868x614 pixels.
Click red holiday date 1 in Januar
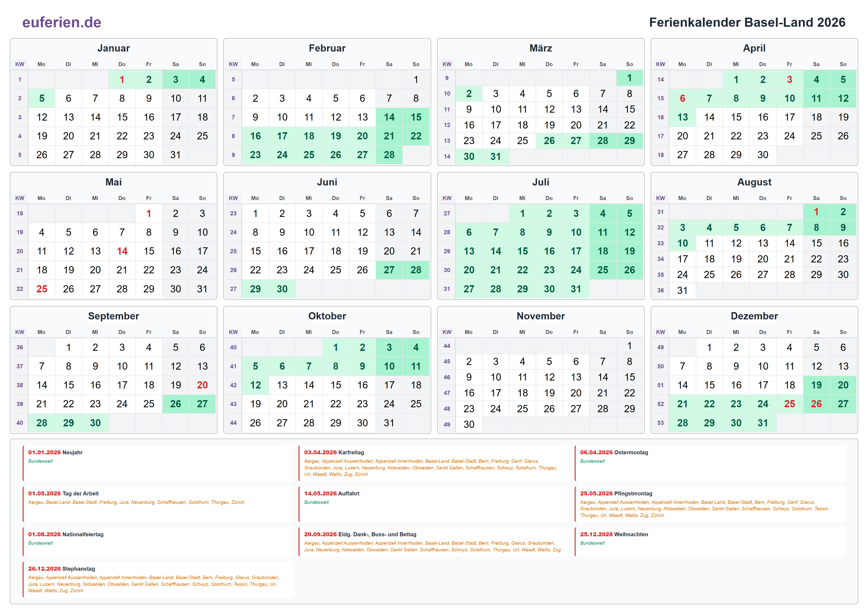pyautogui.click(x=122, y=79)
